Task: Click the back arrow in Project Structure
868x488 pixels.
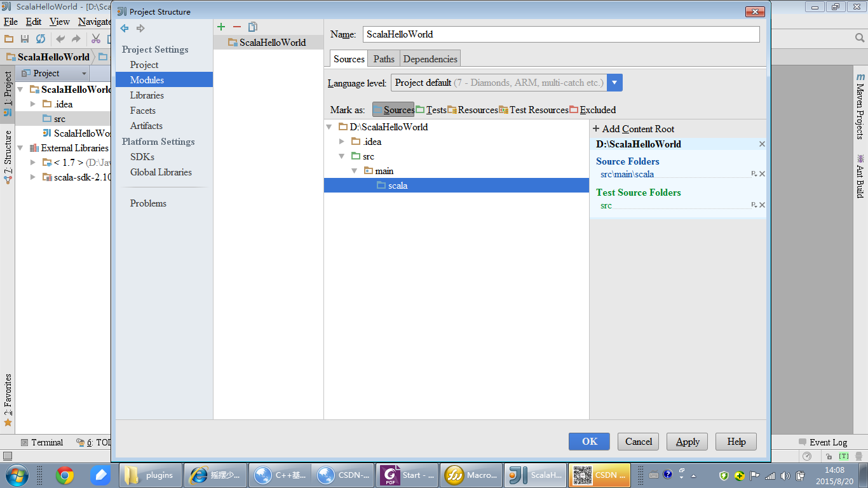Action: (125, 28)
